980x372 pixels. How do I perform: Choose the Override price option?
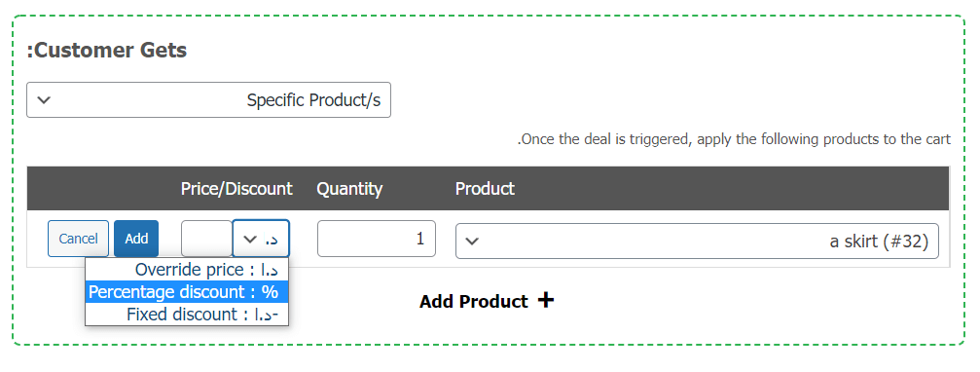187,270
